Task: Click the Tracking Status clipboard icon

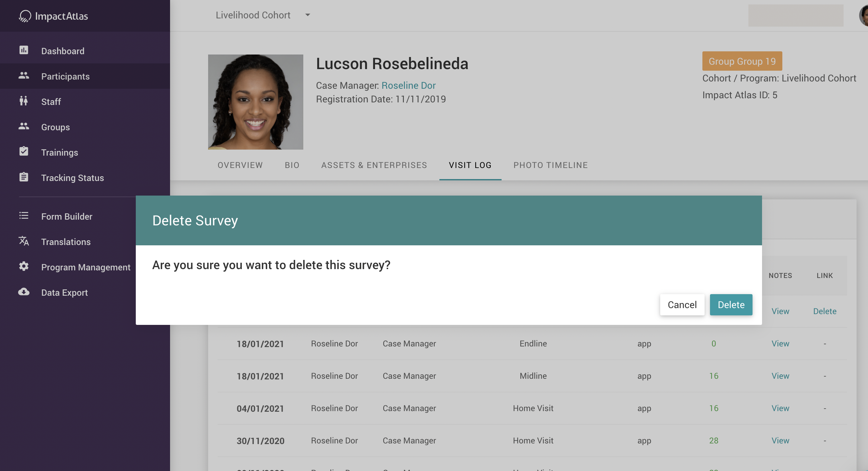Action: pos(23,177)
